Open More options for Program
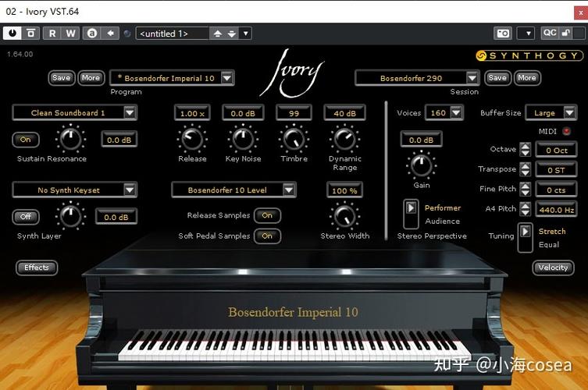 click(x=91, y=78)
